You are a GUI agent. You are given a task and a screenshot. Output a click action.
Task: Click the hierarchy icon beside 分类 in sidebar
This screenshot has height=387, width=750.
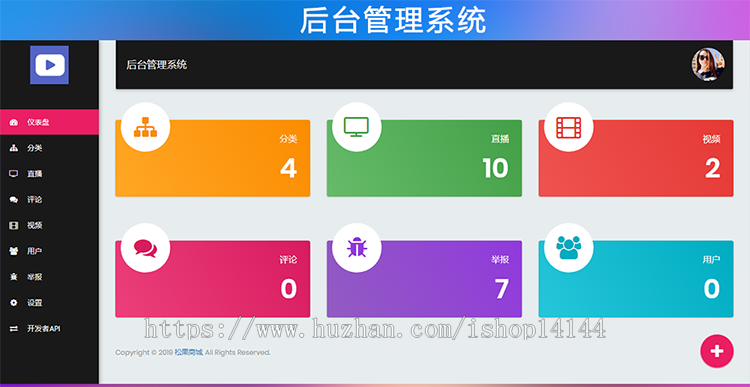(x=13, y=148)
